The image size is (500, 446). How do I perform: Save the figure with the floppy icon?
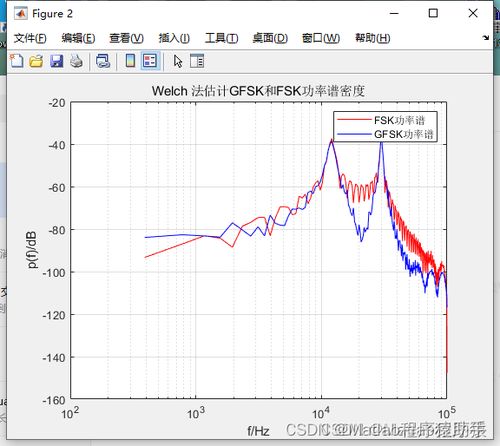pos(57,61)
